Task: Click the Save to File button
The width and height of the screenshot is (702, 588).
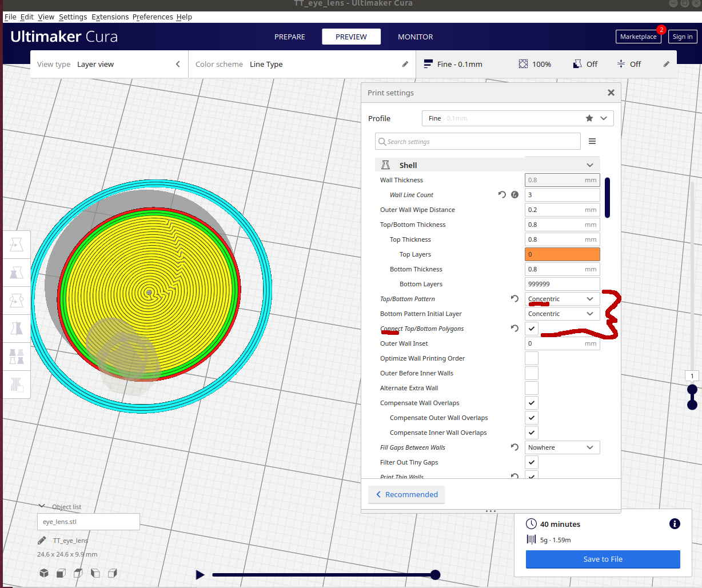Action: [603, 559]
